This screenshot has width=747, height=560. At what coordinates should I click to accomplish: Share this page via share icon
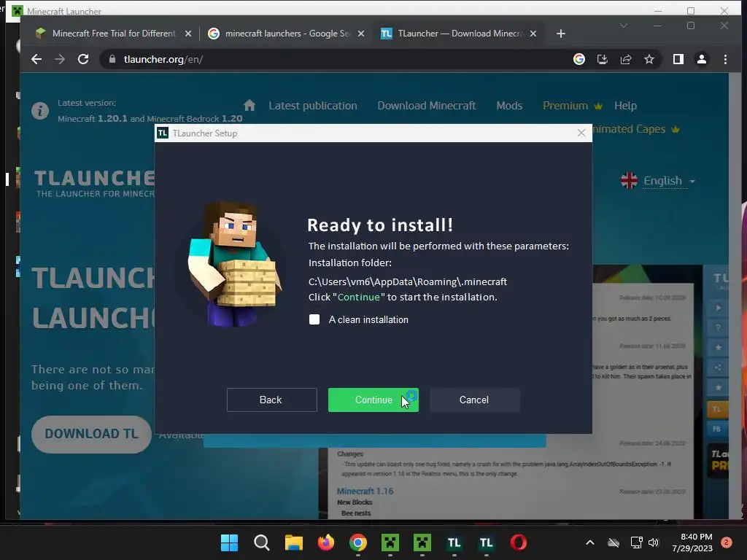tap(626, 59)
